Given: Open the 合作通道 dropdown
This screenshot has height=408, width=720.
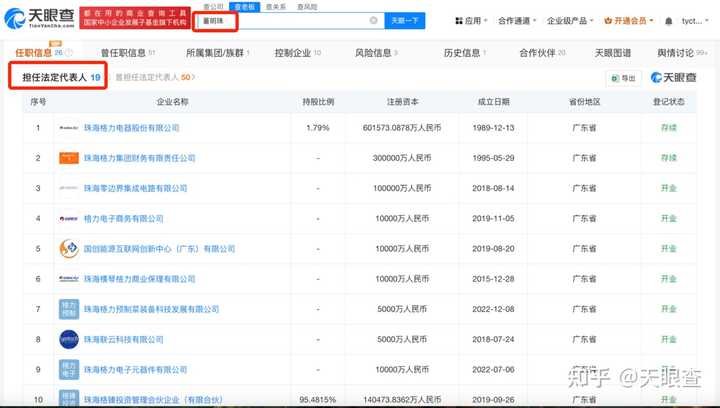Looking at the screenshot, I should [x=517, y=21].
